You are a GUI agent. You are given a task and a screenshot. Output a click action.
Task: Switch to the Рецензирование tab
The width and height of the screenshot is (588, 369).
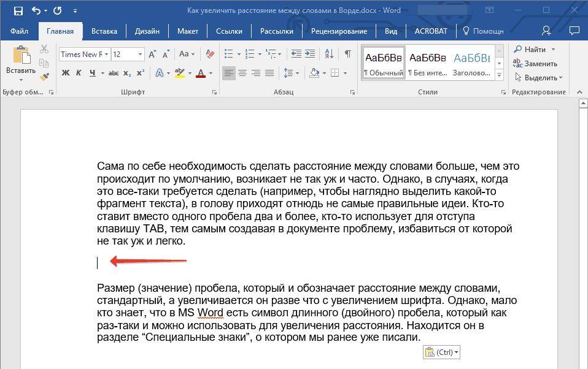click(339, 31)
